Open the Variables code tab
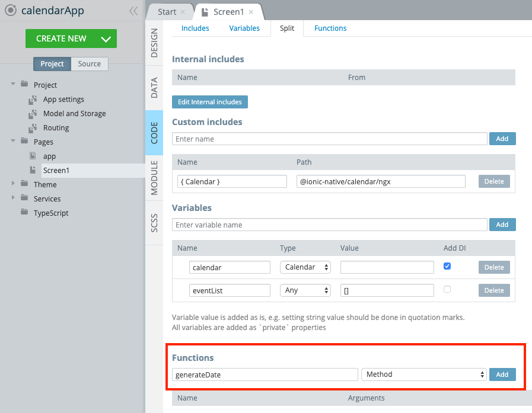The width and height of the screenshot is (532, 413). [244, 28]
